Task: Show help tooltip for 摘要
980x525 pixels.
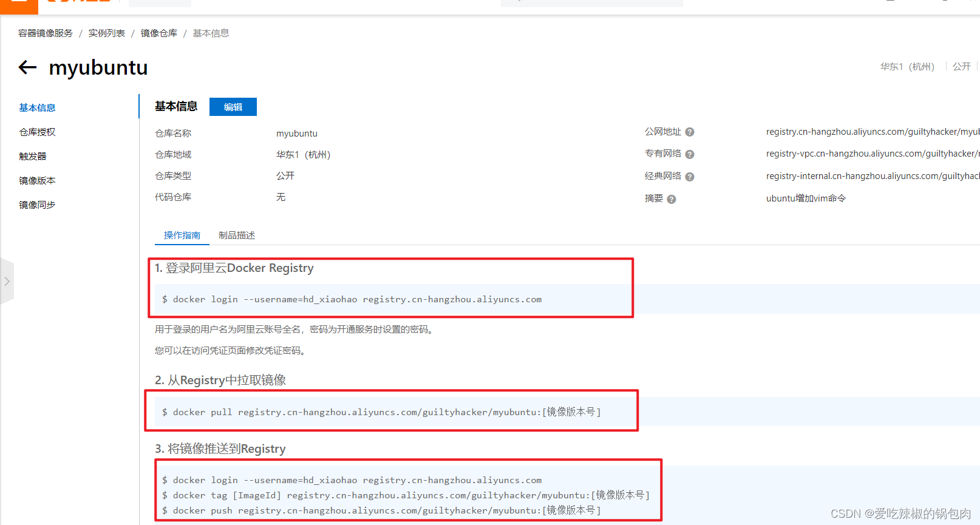Action: tap(672, 200)
